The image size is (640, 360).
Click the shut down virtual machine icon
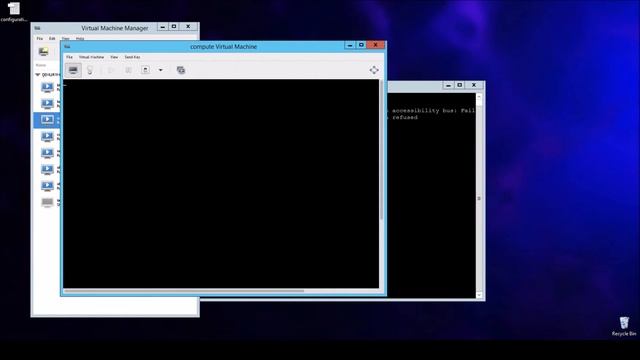(x=145, y=70)
